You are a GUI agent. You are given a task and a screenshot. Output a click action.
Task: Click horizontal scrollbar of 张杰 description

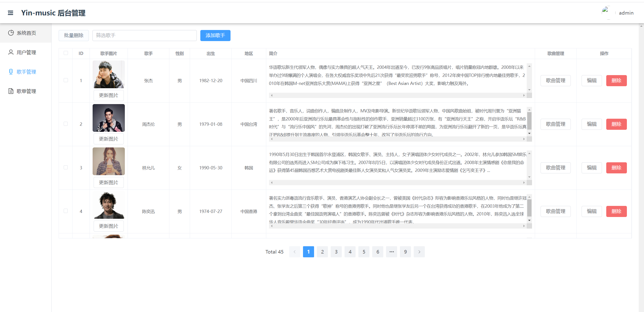point(398,95)
